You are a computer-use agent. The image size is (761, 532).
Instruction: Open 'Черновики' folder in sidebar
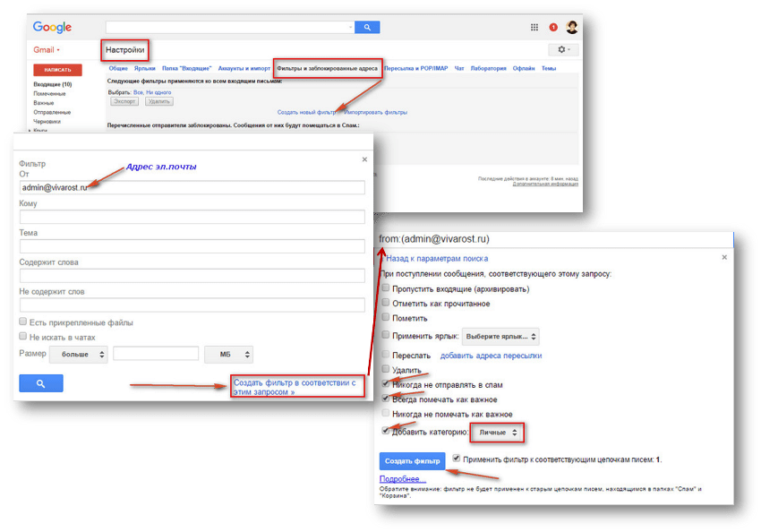[47, 121]
